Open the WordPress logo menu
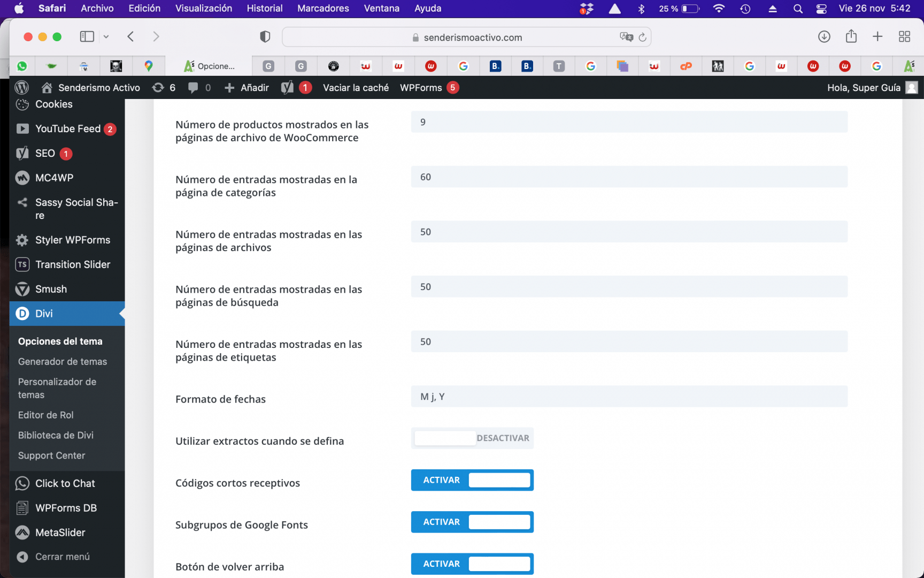Screen dimensions: 924x578 [x=22, y=87]
